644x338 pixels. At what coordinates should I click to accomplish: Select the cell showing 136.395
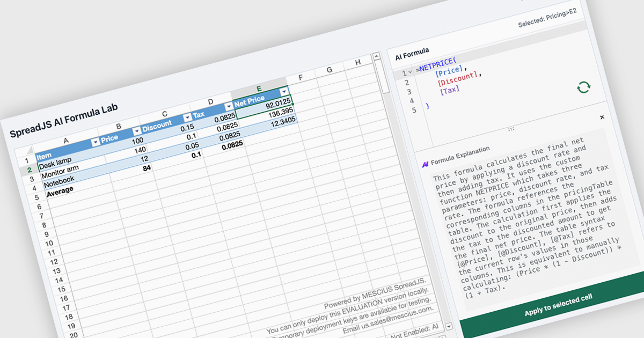click(267, 116)
